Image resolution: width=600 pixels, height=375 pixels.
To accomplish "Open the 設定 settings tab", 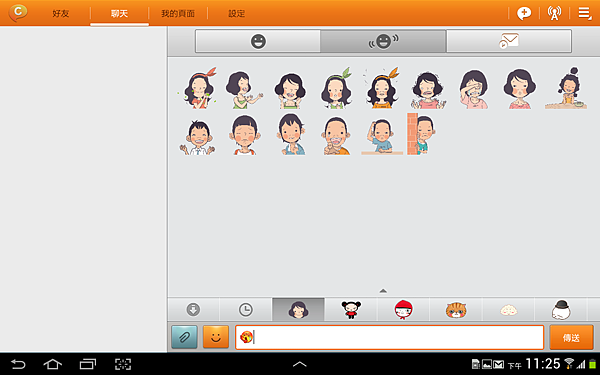I will pos(236,13).
